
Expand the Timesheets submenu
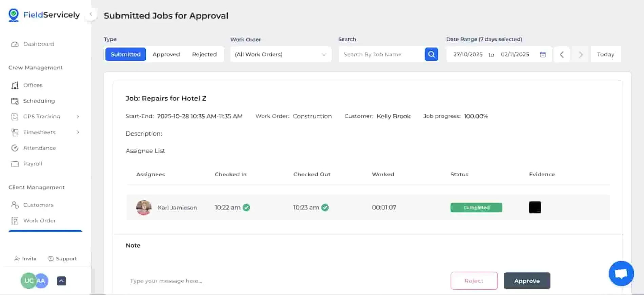[78, 132]
